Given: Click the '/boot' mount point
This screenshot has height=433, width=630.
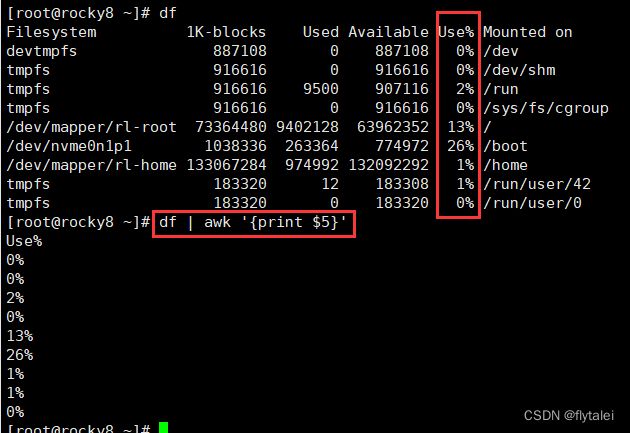Looking at the screenshot, I should pyautogui.click(x=505, y=146).
